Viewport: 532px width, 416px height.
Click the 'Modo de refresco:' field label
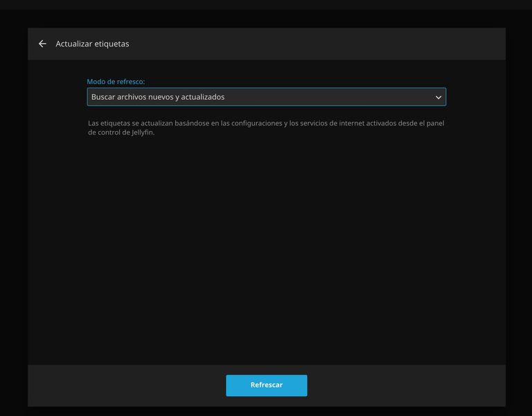point(116,82)
